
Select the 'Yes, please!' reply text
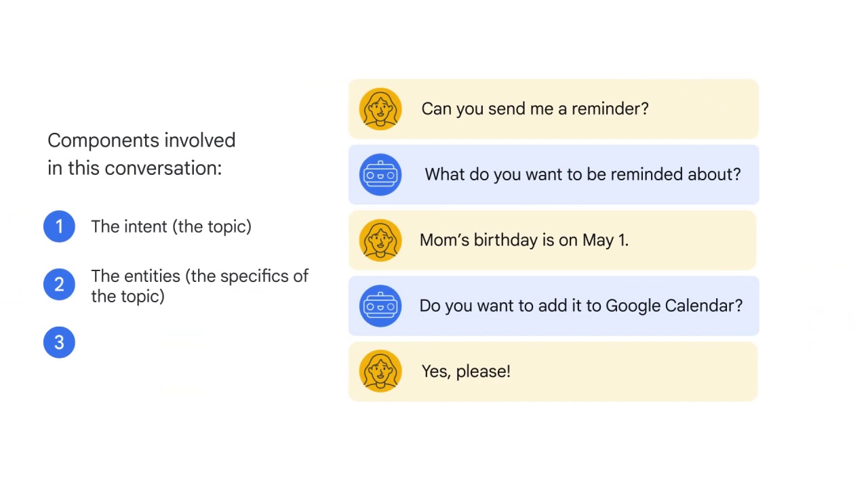point(466,371)
